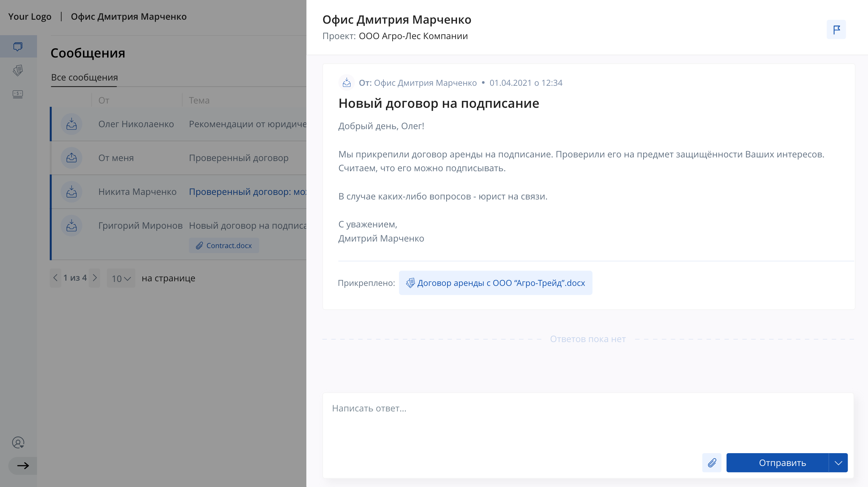Click the Проверенный договор subject of От меня
The width and height of the screenshot is (868, 487).
point(239,158)
